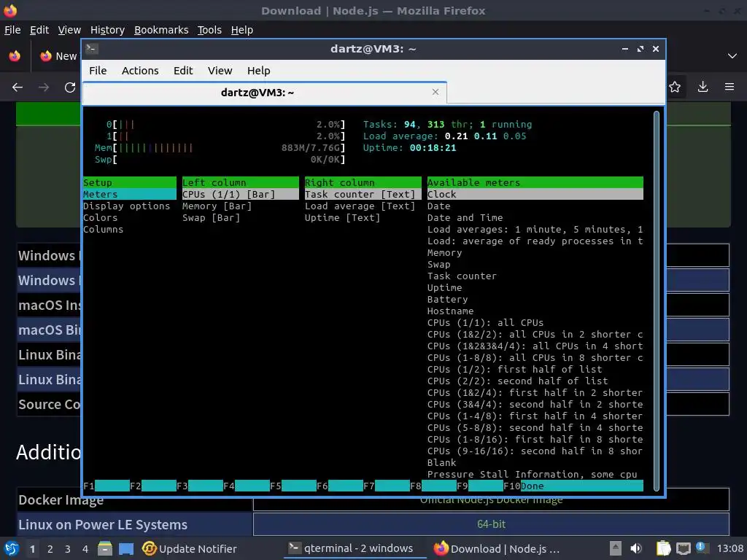Switch to workspace 4
The height and width of the screenshot is (560, 747).
(x=85, y=549)
